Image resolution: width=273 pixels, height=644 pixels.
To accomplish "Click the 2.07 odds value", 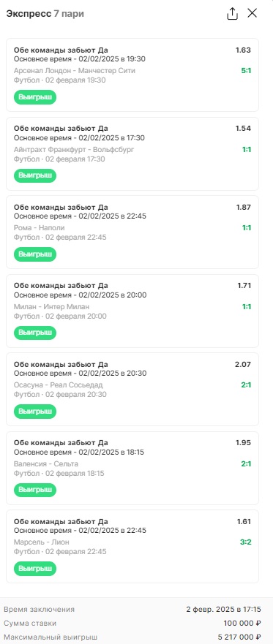I will tap(244, 364).
